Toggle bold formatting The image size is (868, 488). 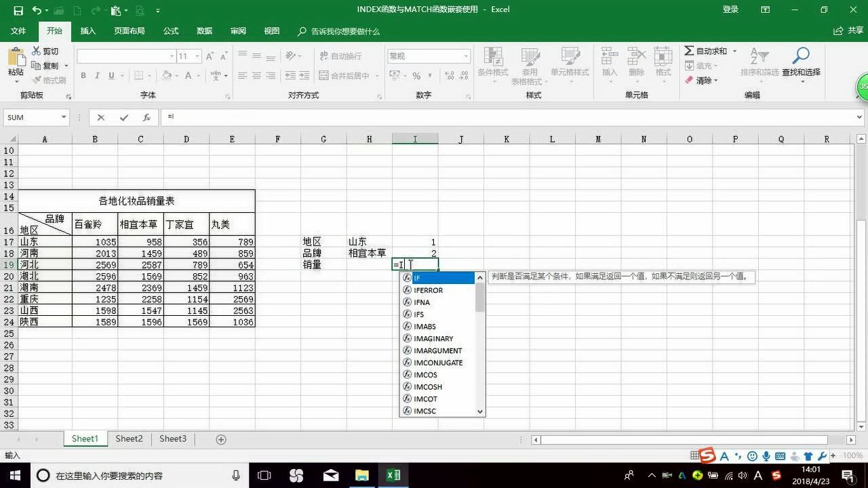(x=83, y=76)
